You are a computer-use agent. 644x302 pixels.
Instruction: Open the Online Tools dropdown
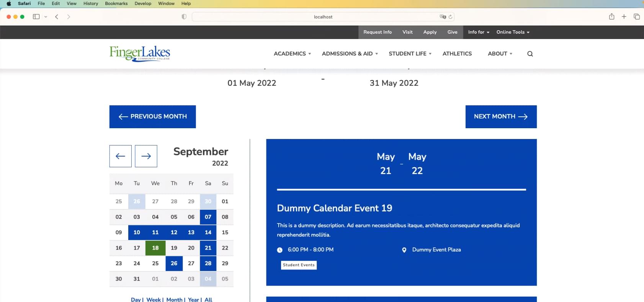[513, 32]
